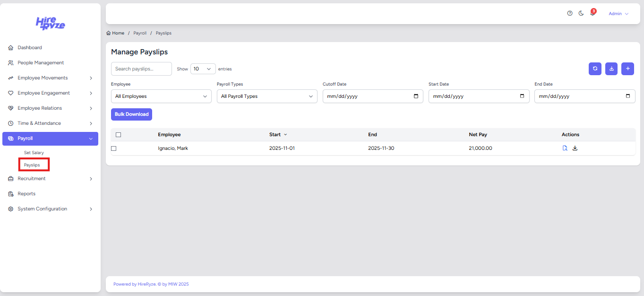Open the All Employees dropdown
This screenshot has height=296, width=644.
(x=161, y=96)
